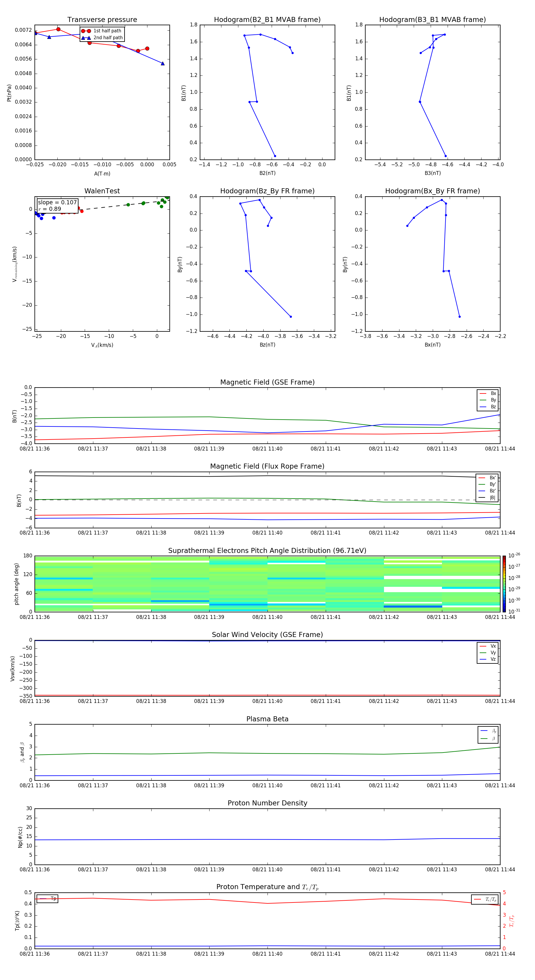
Task: Select the "slope = 0.107" annotation
Action: [57, 203]
